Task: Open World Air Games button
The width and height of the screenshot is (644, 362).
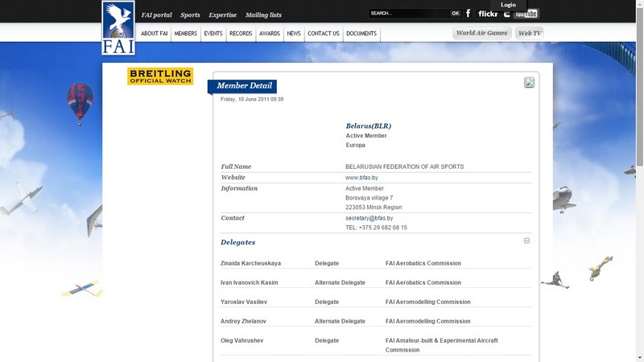Action: pos(481,34)
